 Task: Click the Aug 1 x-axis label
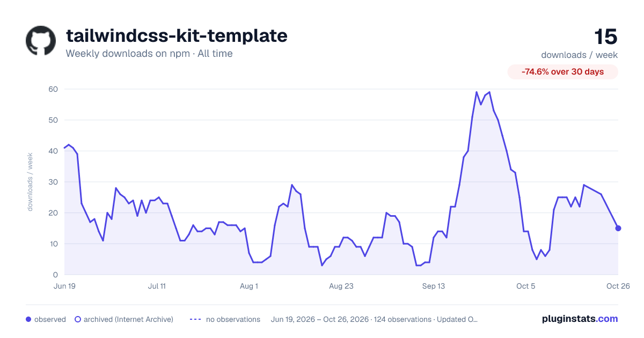point(249,286)
